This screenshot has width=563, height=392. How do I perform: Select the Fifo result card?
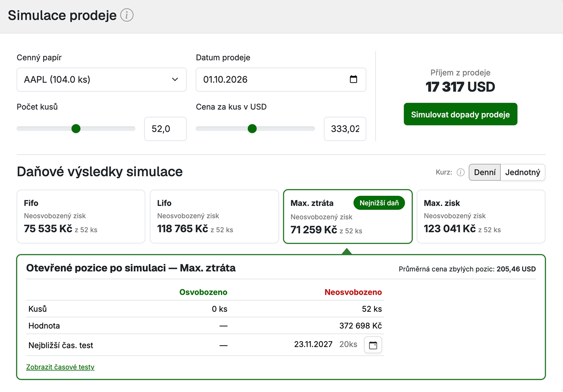click(x=81, y=216)
